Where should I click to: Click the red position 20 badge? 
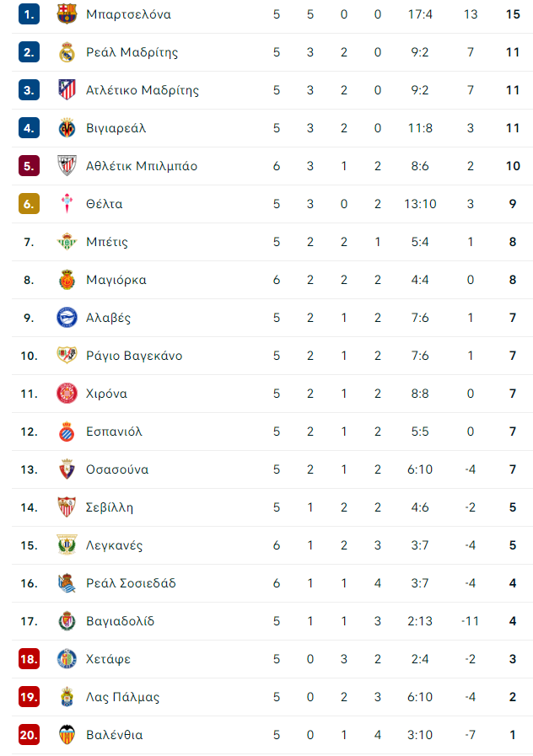coord(29,735)
